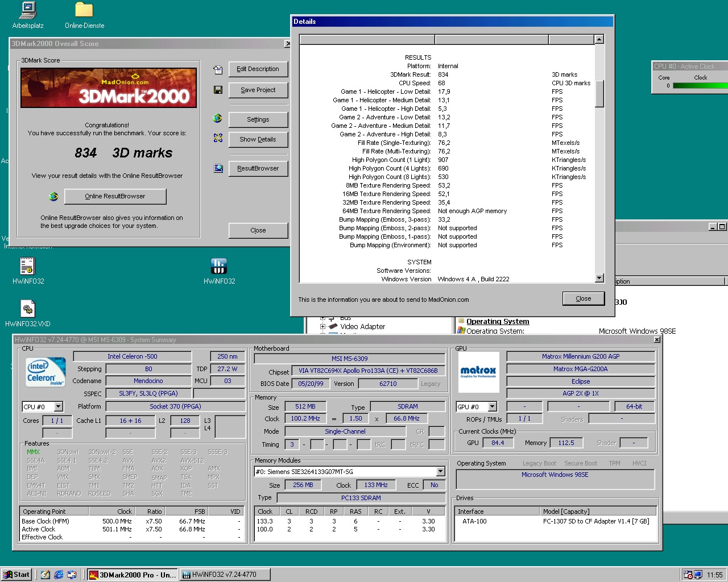Open the Online-Dienste folder icon
This screenshot has height=582, width=728.
pos(84,10)
